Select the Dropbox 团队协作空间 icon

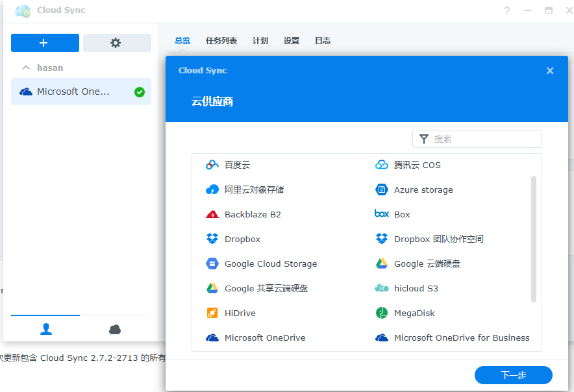click(x=381, y=239)
